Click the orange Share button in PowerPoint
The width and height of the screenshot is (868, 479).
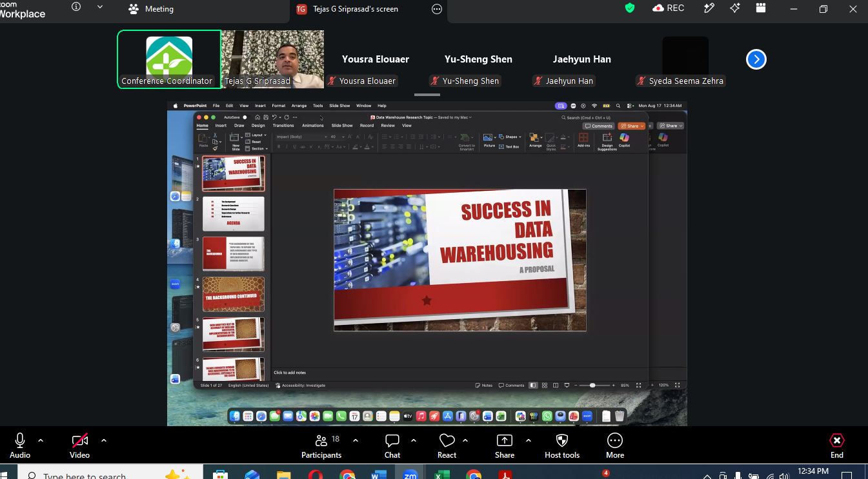pos(632,126)
